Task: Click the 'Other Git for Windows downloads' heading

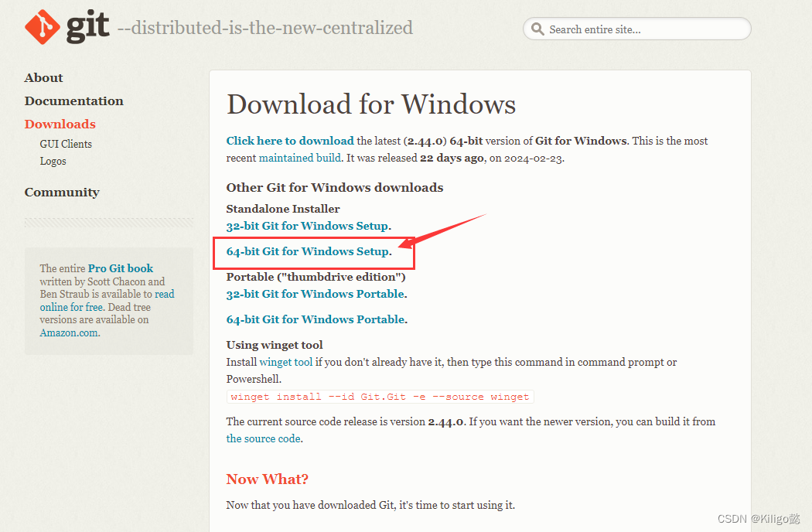Action: tap(335, 188)
